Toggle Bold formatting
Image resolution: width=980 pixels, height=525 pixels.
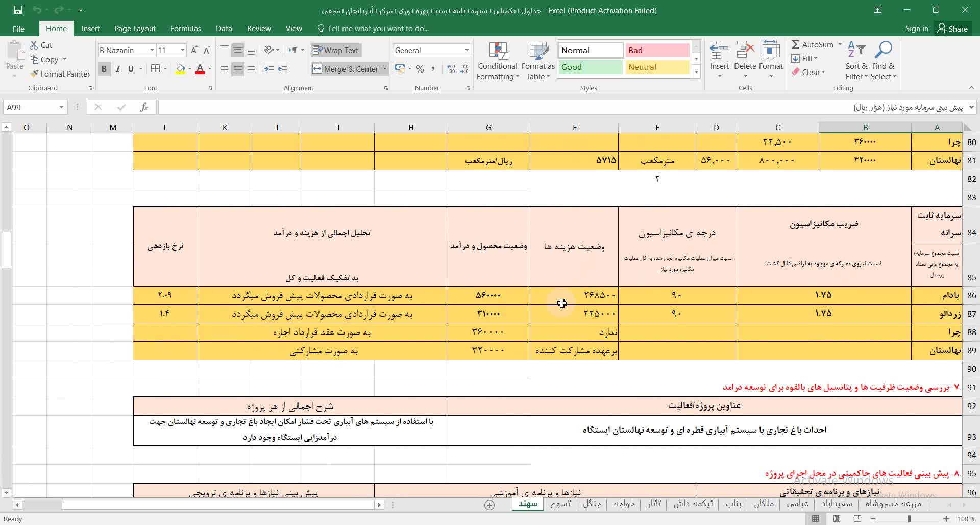[x=104, y=69]
